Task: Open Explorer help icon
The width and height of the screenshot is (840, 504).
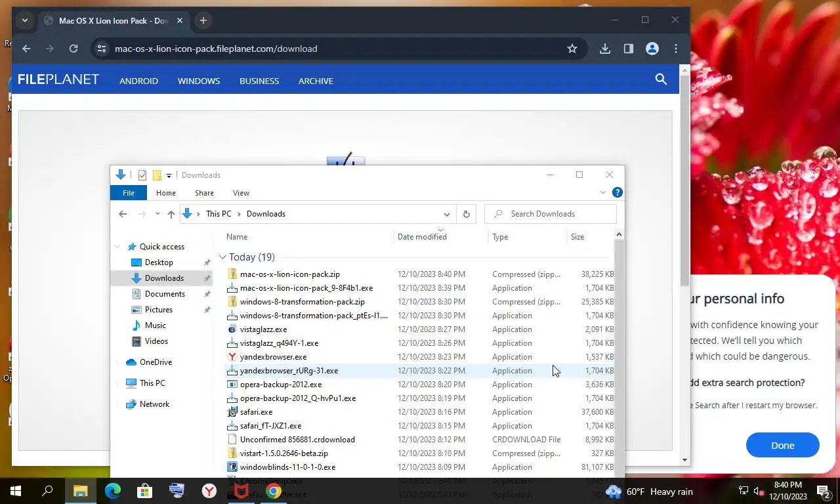Action: pos(617,193)
